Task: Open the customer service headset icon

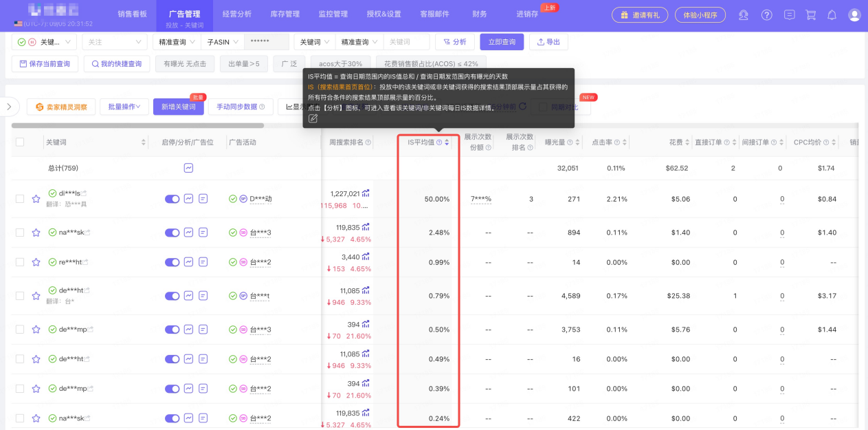Action: click(743, 14)
